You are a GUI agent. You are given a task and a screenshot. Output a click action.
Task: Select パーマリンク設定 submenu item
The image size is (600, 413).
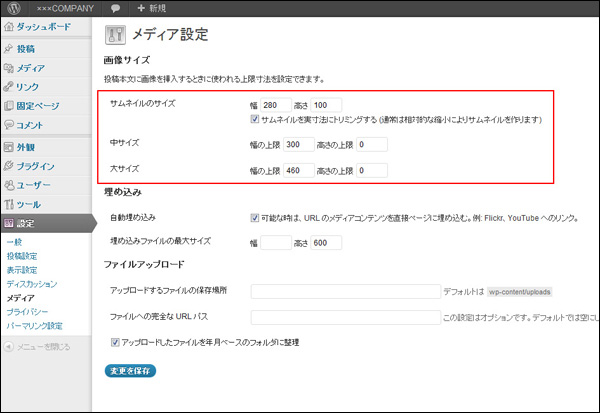point(34,326)
